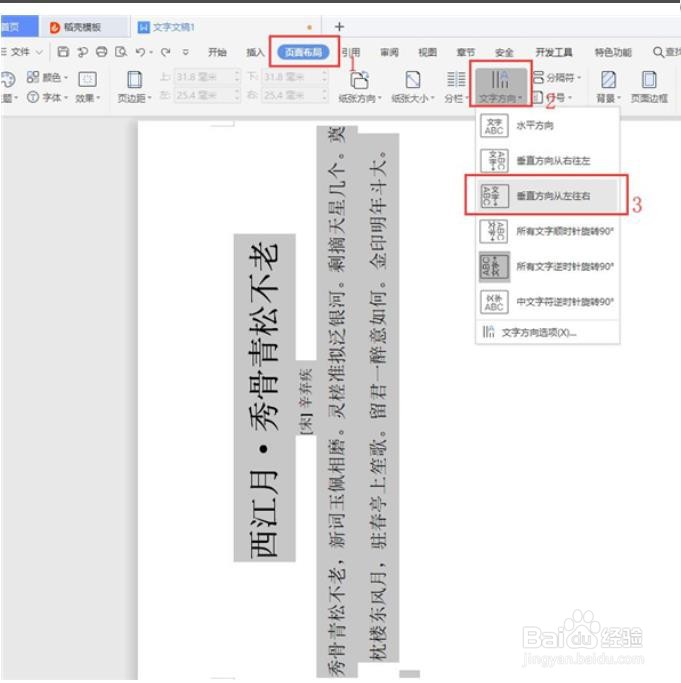
Task: Click the 分隔符 breaks icon
Action: click(x=539, y=77)
